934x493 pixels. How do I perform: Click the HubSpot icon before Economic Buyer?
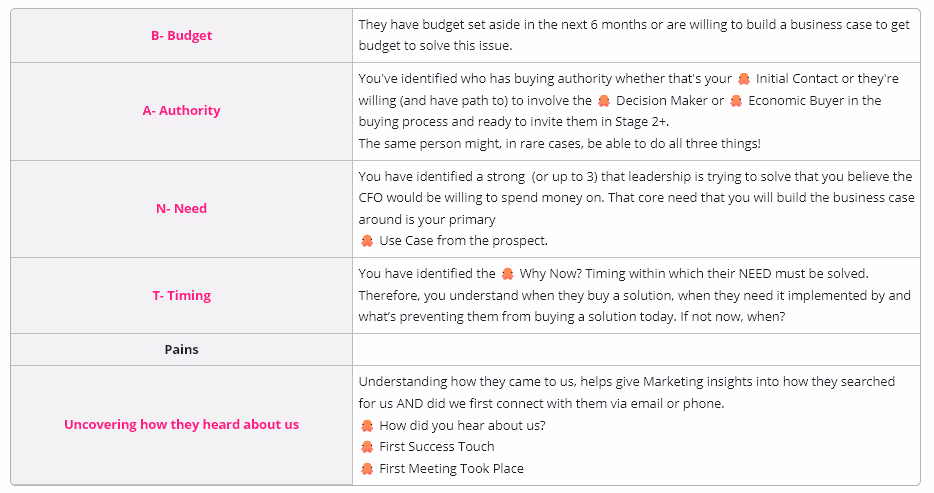736,101
